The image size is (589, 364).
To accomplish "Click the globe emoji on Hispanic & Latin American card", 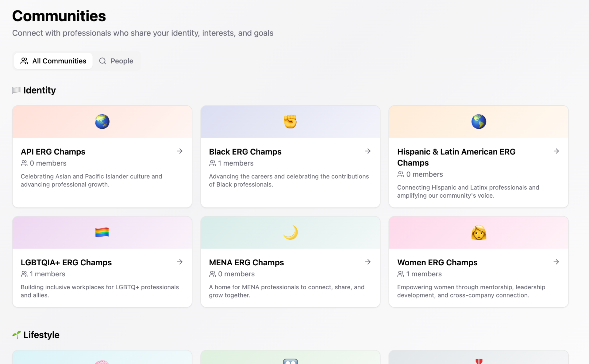I will [x=479, y=122].
